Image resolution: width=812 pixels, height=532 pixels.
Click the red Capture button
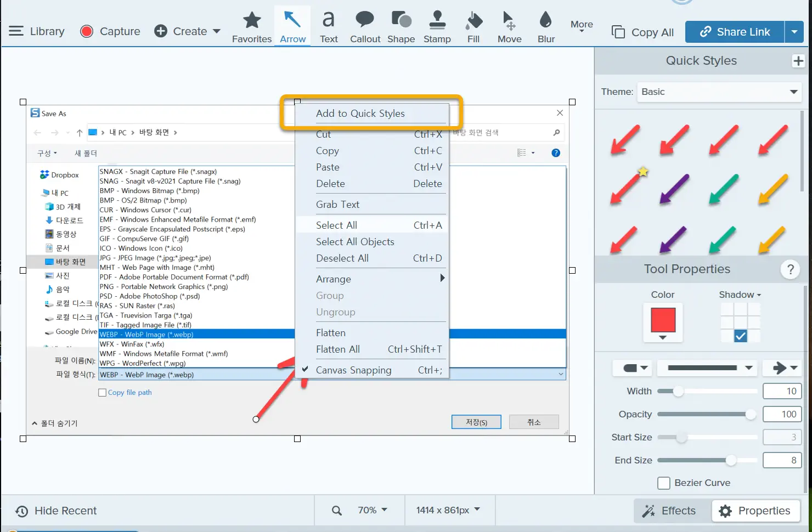click(x=110, y=31)
